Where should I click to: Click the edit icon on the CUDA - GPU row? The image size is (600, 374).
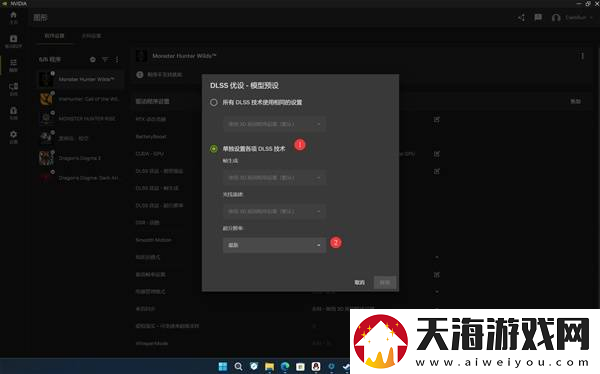pos(437,154)
